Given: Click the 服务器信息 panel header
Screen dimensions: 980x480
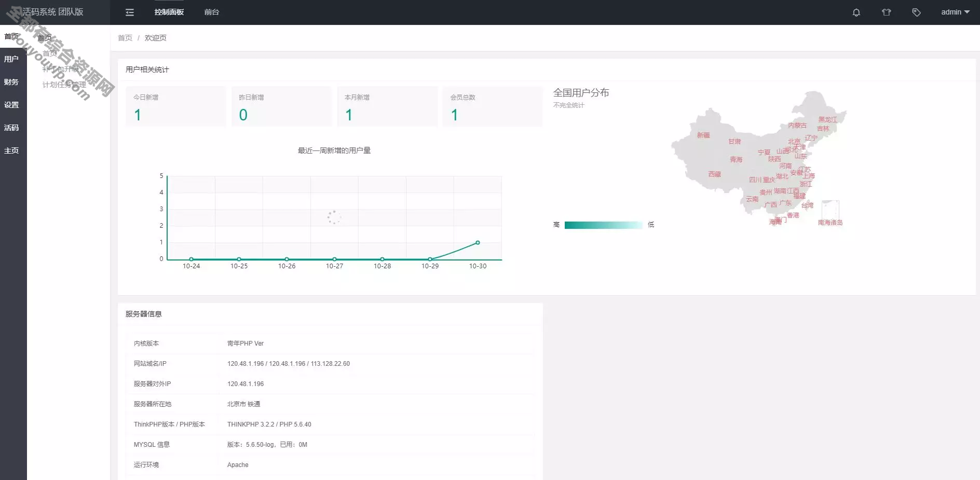Looking at the screenshot, I should 144,314.
